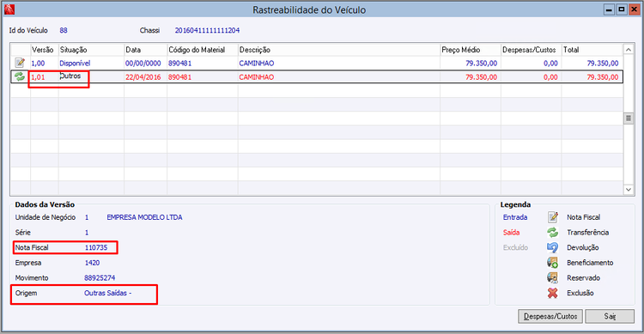The image size is (644, 334).
Task: Click the grid scroll up arrow
Action: pyautogui.click(x=629, y=50)
